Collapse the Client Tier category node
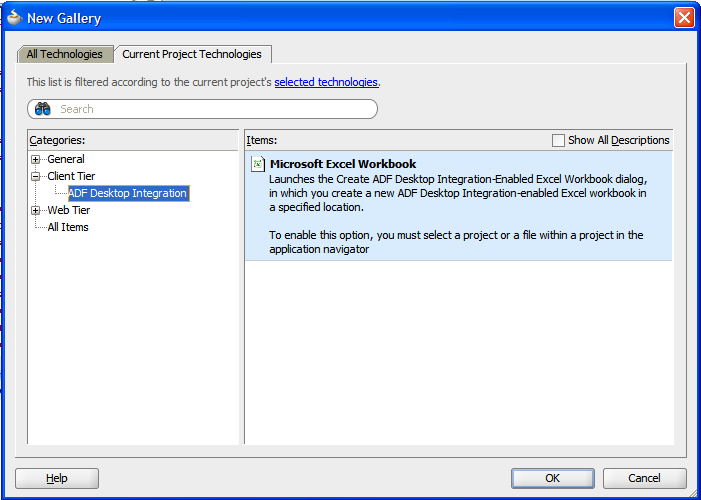Screen dimensions: 701x500 [36, 176]
